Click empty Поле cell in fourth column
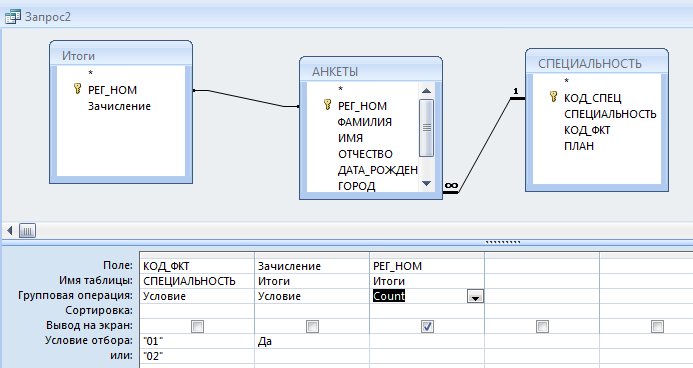This screenshot has height=368, width=693. pos(542,266)
